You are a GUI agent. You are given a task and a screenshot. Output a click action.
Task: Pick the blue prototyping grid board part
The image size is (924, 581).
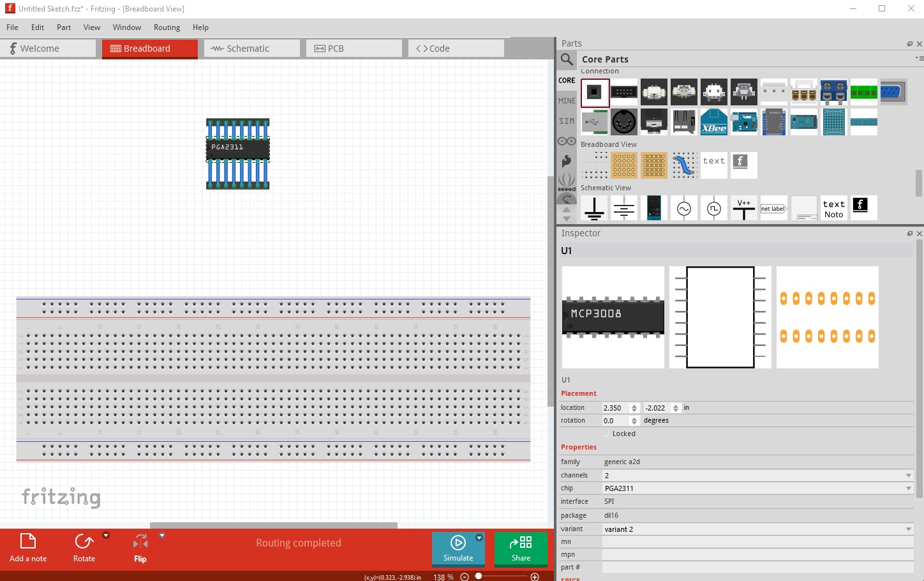tap(833, 121)
